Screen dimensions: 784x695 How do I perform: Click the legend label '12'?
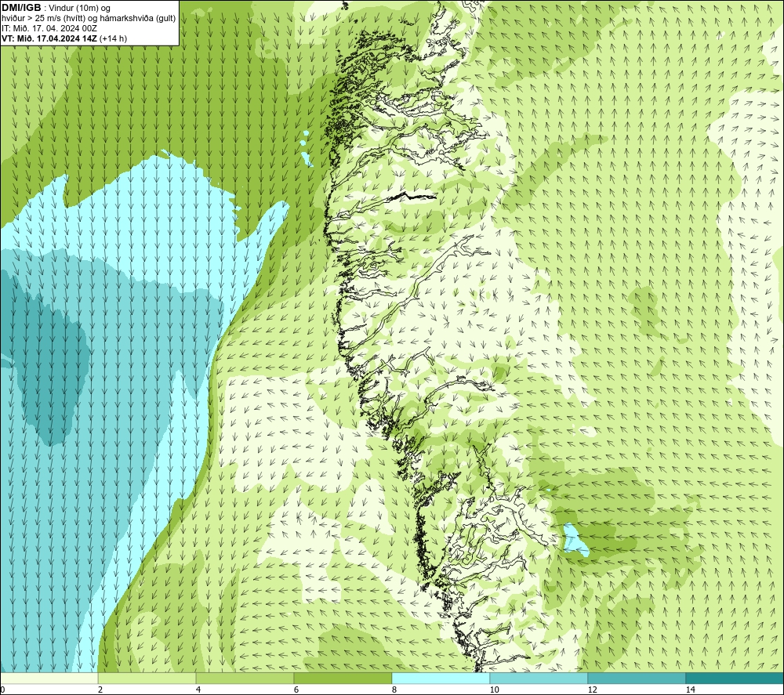(592, 690)
